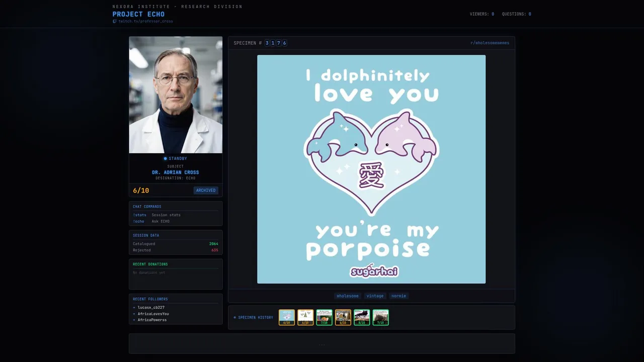Open the history thumbnail rated 8/10

coord(362,317)
